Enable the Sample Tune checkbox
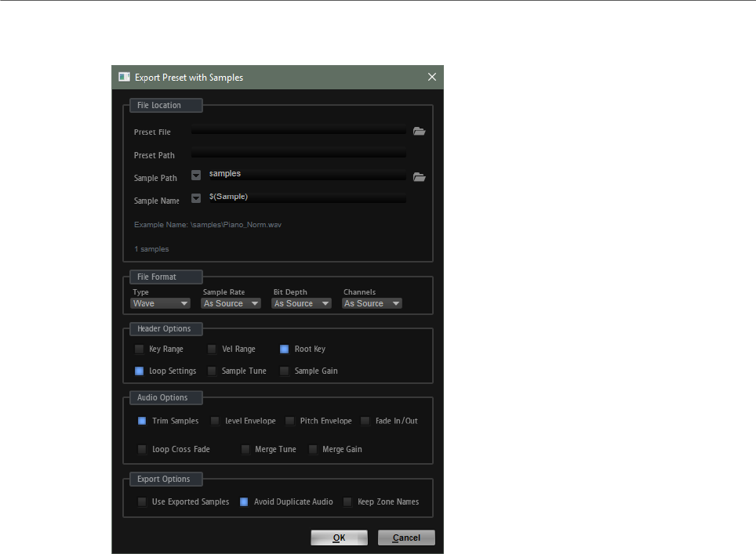The image size is (756, 554). click(x=212, y=371)
